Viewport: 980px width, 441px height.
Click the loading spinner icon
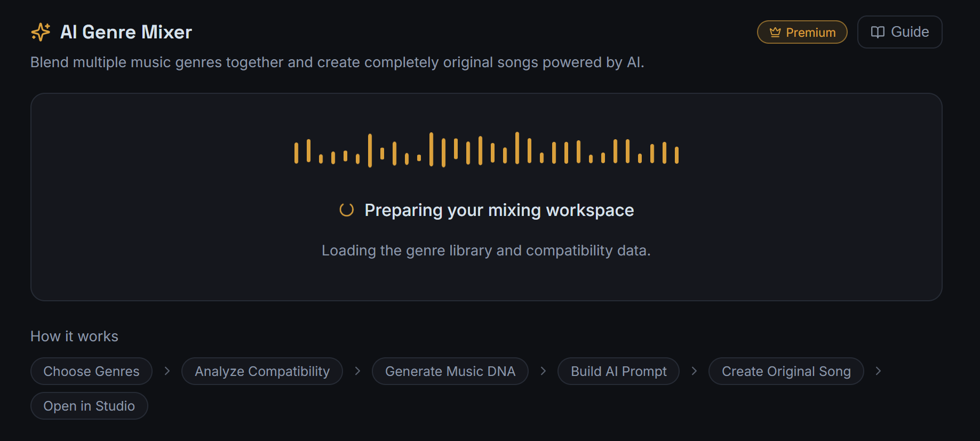click(x=347, y=210)
